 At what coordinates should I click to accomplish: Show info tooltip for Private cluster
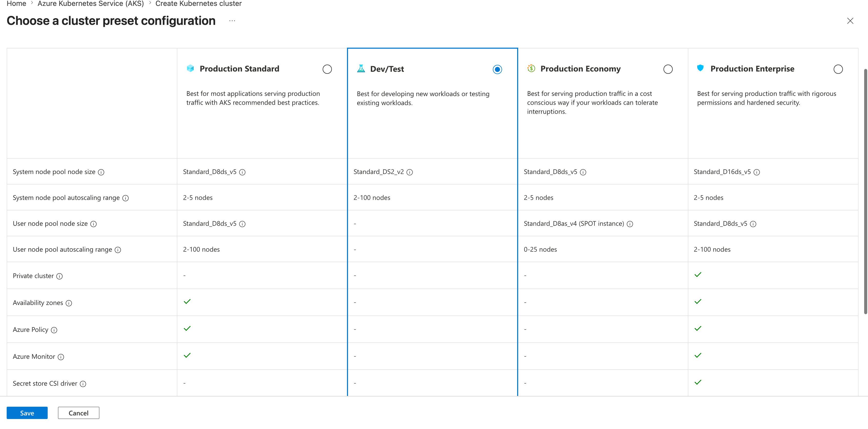[x=59, y=276]
